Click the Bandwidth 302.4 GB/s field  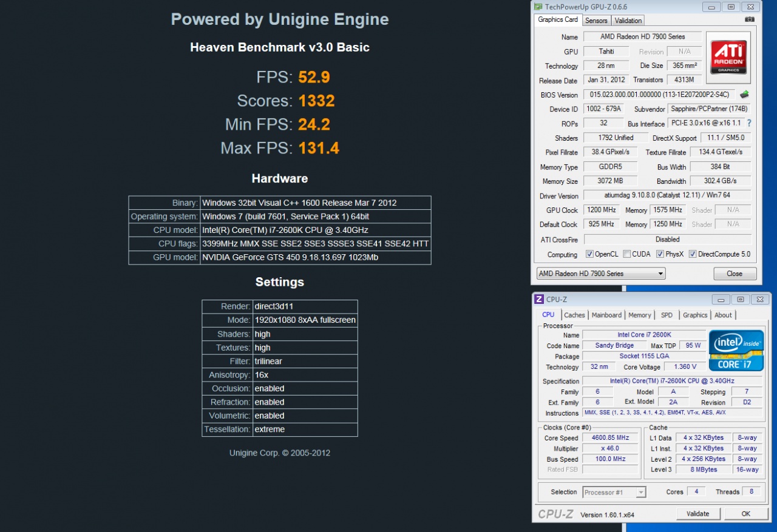pyautogui.click(x=721, y=181)
